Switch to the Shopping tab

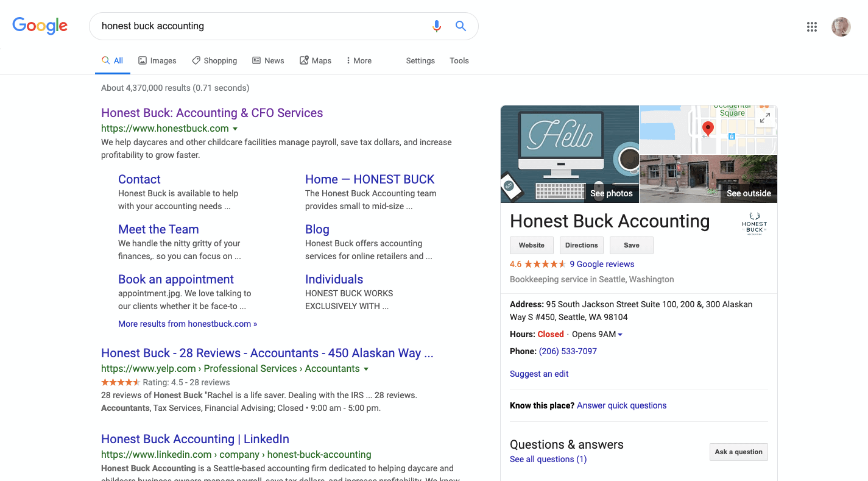(x=214, y=61)
